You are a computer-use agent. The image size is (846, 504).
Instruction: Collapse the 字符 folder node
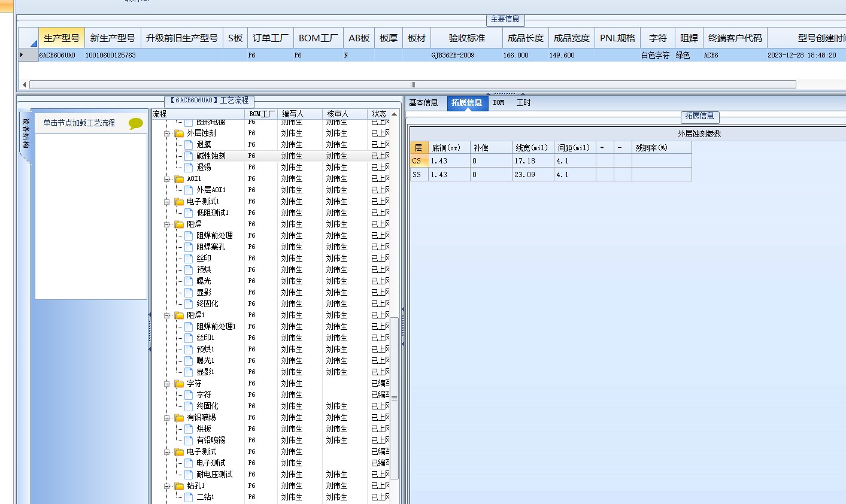[168, 384]
